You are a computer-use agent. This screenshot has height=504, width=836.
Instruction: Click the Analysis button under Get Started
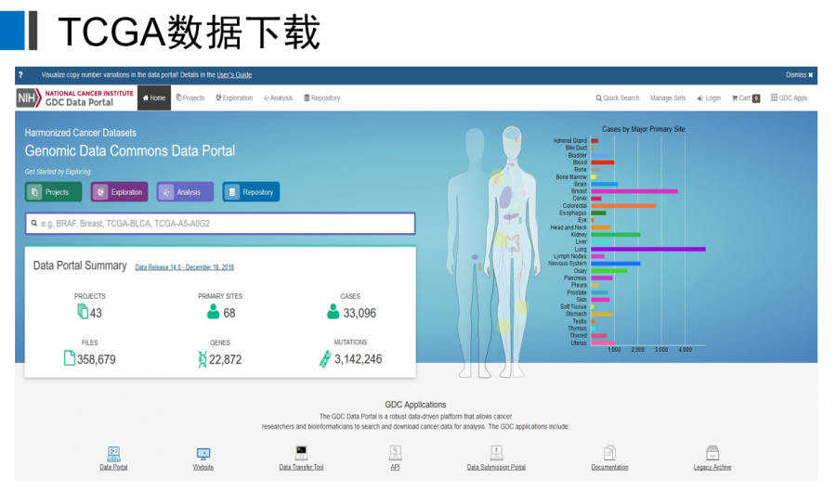pyautogui.click(x=185, y=192)
